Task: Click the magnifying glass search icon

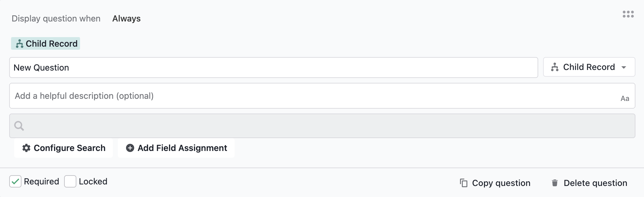Action: (19, 126)
